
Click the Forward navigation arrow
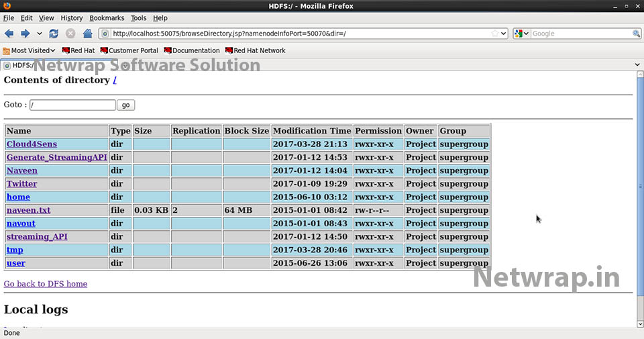click(25, 34)
